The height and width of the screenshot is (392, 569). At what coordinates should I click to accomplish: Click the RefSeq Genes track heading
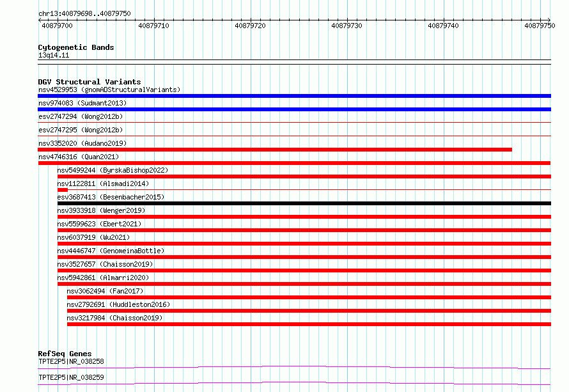click(65, 354)
